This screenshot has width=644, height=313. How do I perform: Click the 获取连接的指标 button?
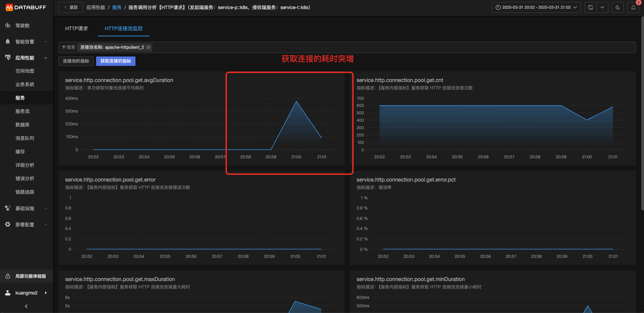(x=116, y=61)
